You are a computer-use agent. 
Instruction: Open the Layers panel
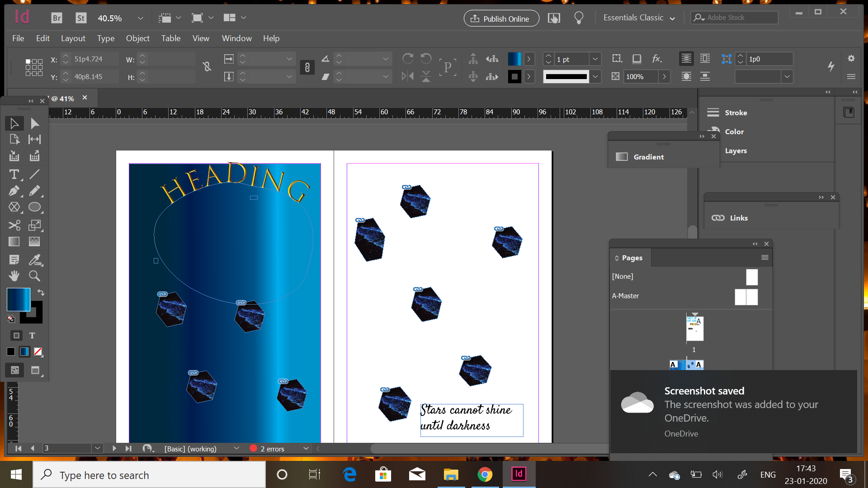(736, 151)
